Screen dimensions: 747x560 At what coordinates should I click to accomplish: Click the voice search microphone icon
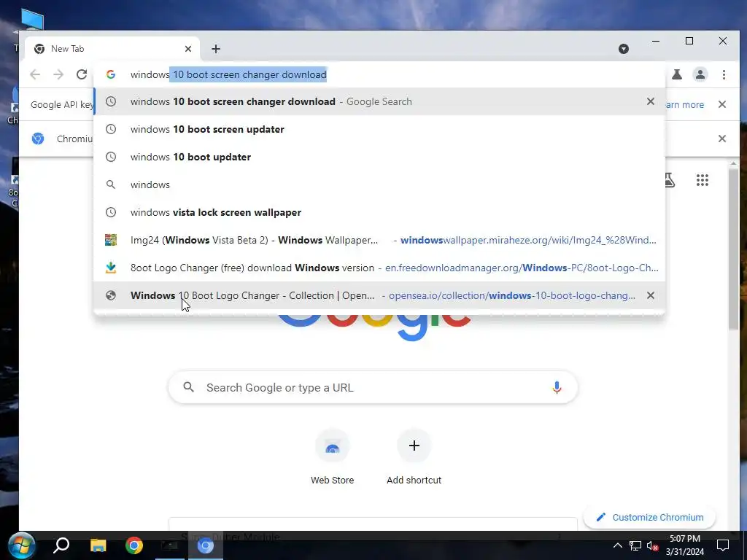pos(557,388)
